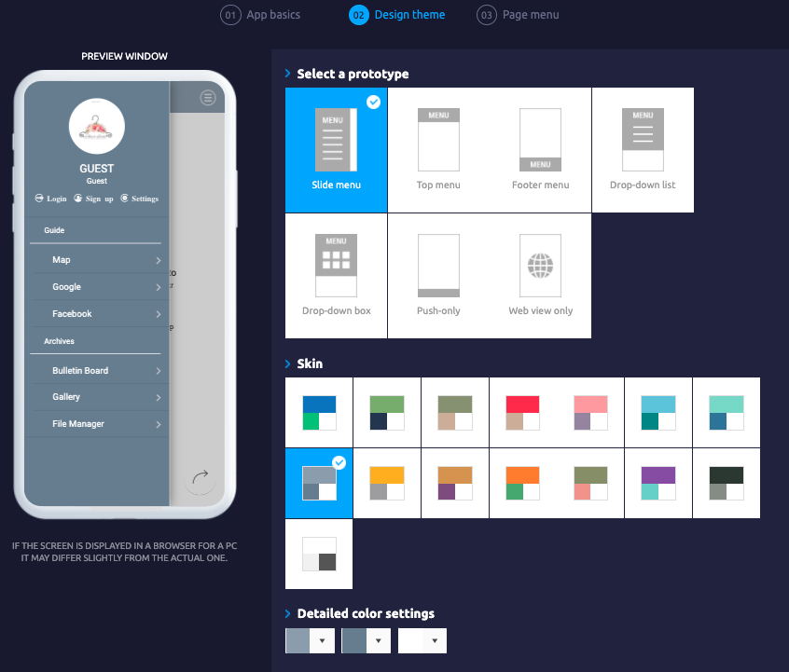Choose the red and beige skin swatch
This screenshot has height=672, width=789.
(x=522, y=412)
